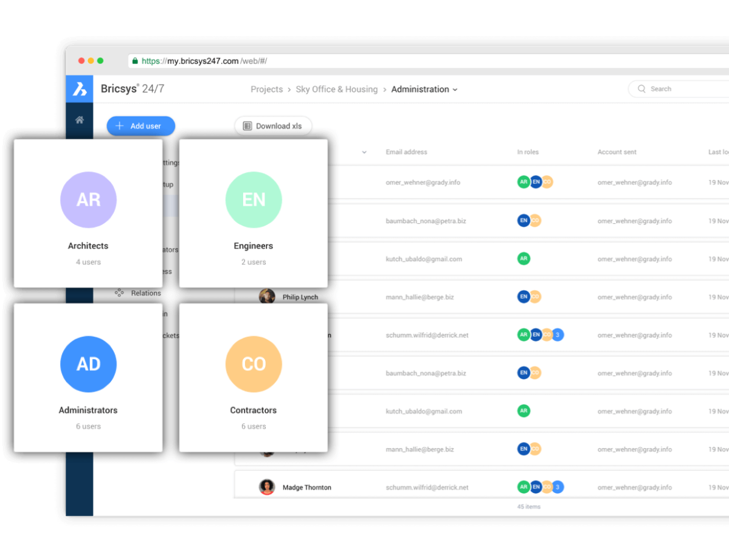Click the AD avatar on Administrators card
Image resolution: width=729 pixels, height=560 pixels.
click(88, 364)
